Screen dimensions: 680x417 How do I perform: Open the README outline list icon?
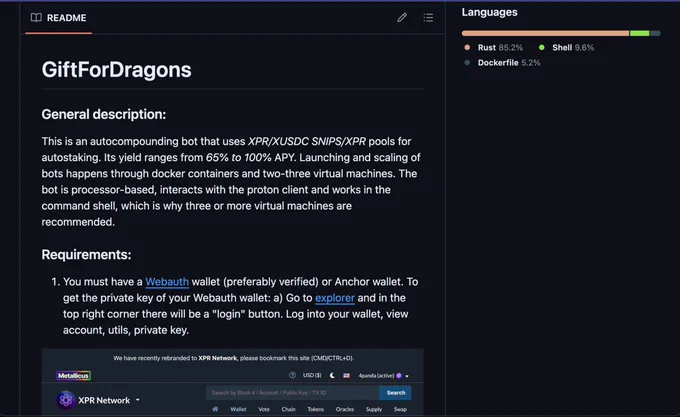point(428,17)
